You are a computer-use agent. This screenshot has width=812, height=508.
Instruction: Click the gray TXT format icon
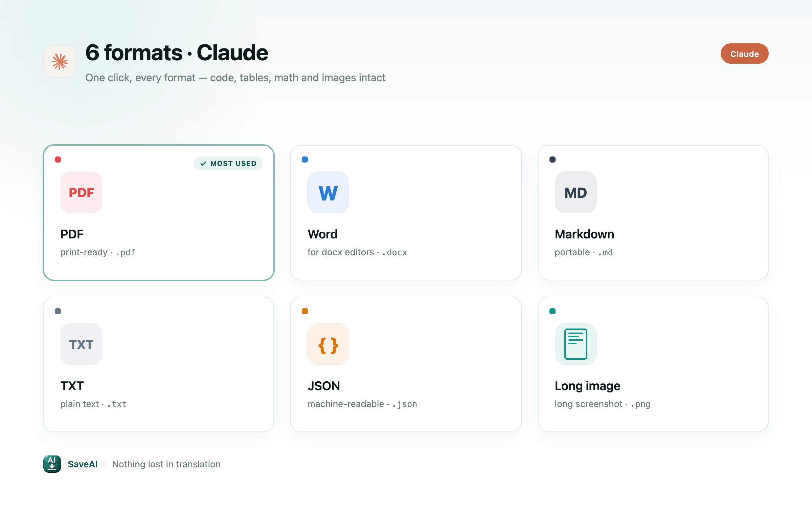(x=81, y=344)
